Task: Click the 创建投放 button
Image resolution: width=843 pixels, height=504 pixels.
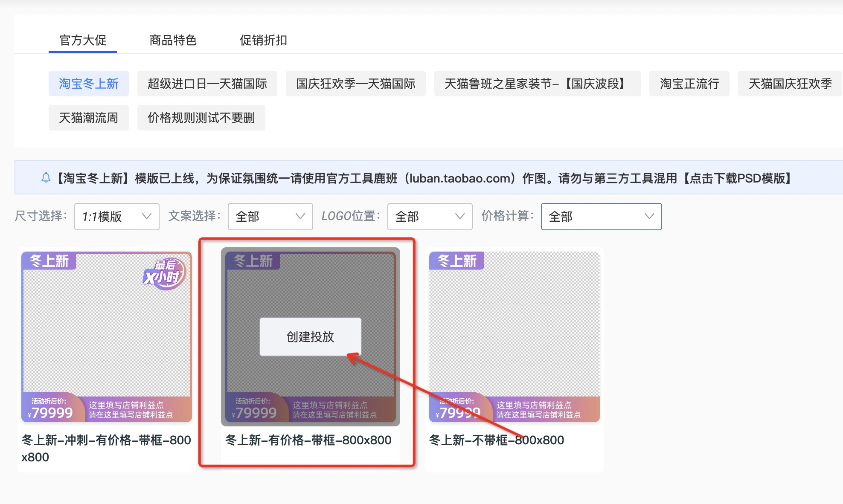Action: tap(311, 337)
